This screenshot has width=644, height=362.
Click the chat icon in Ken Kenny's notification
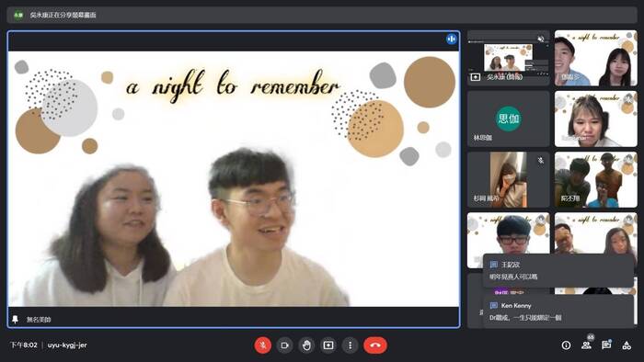[494, 305]
